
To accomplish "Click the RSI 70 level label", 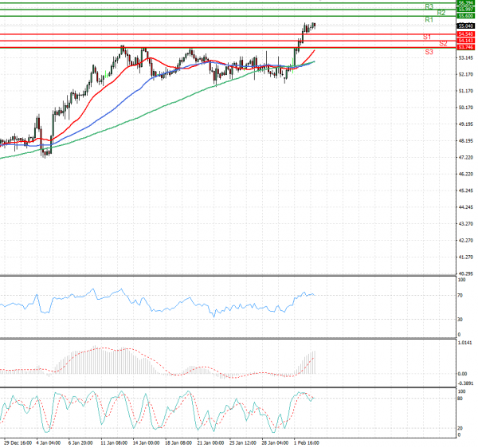I will (460, 296).
